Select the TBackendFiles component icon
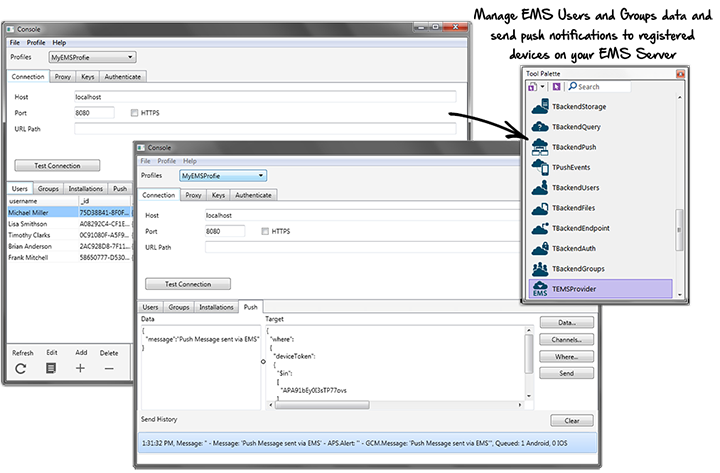Image resolution: width=720 pixels, height=473 pixels. point(540,208)
